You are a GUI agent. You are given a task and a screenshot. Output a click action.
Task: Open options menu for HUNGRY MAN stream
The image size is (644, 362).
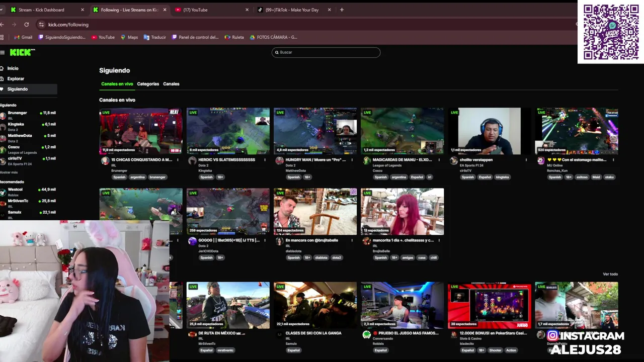tap(352, 160)
